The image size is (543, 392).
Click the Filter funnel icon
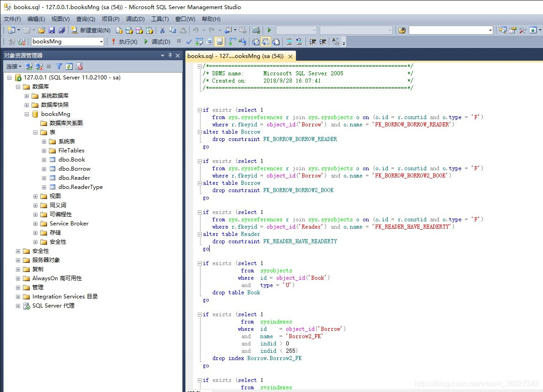click(59, 67)
